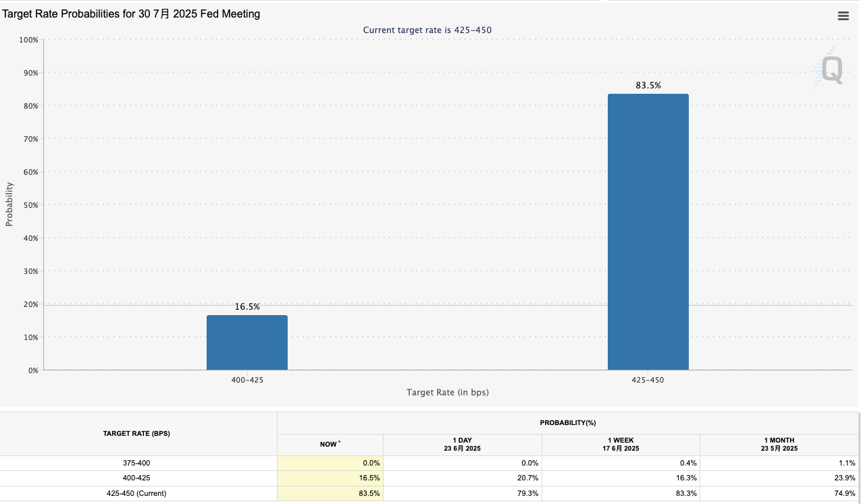Screen dimensions: 861x504
Task: Click the 83.5% data label above bar
Action: pos(648,86)
